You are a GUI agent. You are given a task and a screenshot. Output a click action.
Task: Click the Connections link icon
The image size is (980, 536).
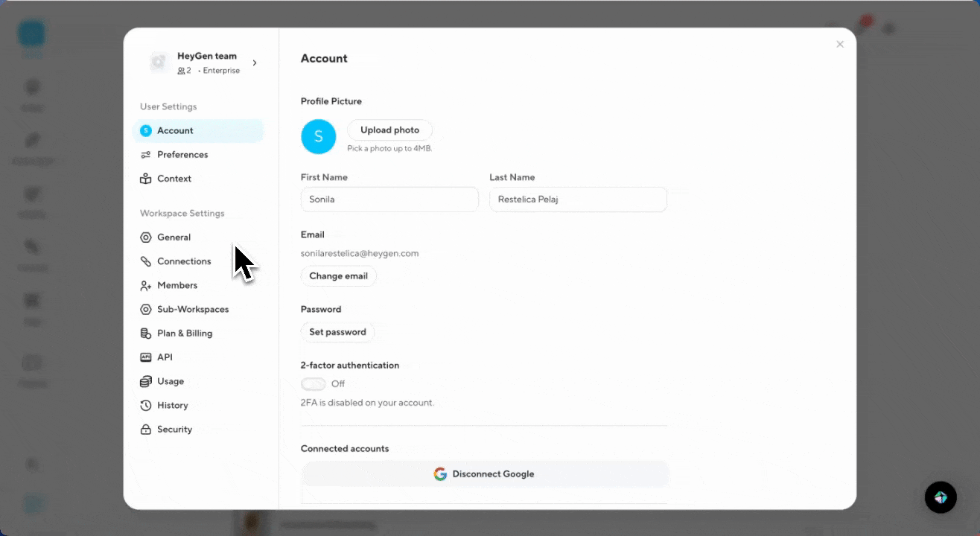click(146, 261)
